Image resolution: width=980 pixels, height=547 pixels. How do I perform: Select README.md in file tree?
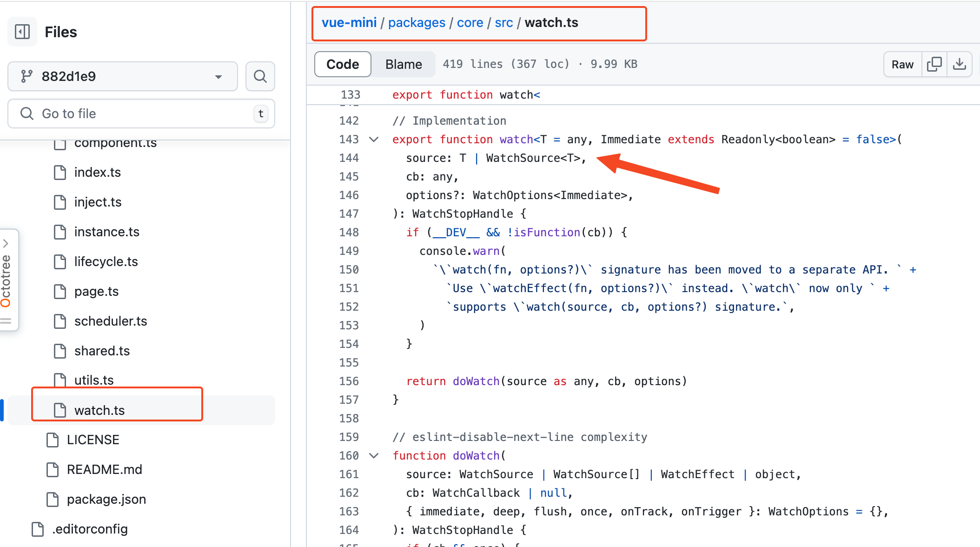pos(104,470)
